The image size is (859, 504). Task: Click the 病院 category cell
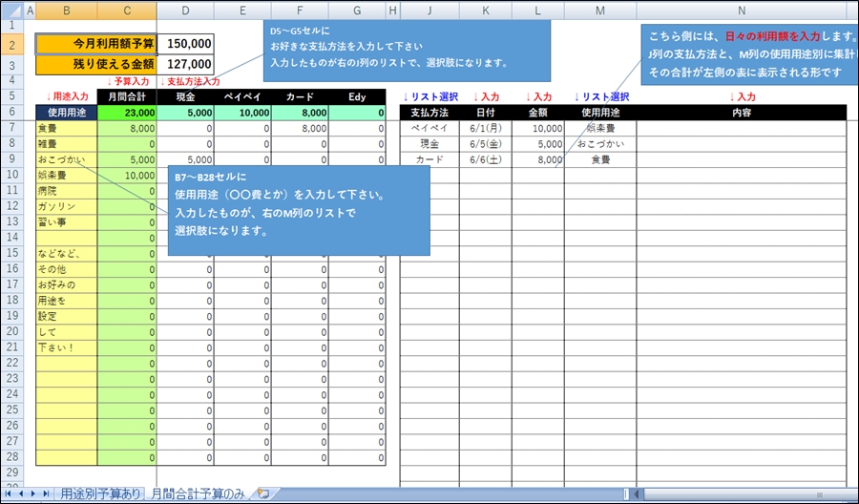tap(66, 191)
